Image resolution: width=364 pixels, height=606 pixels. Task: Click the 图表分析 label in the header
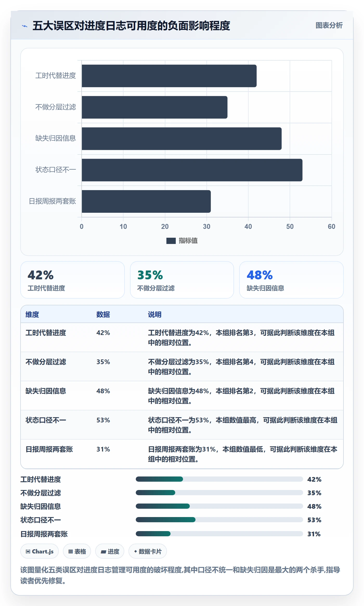(329, 25)
